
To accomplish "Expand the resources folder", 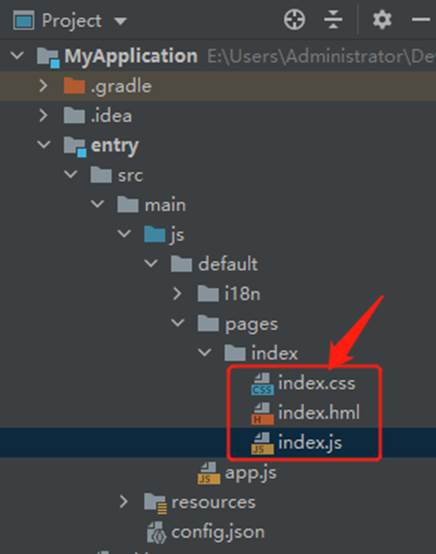I will 124,501.
